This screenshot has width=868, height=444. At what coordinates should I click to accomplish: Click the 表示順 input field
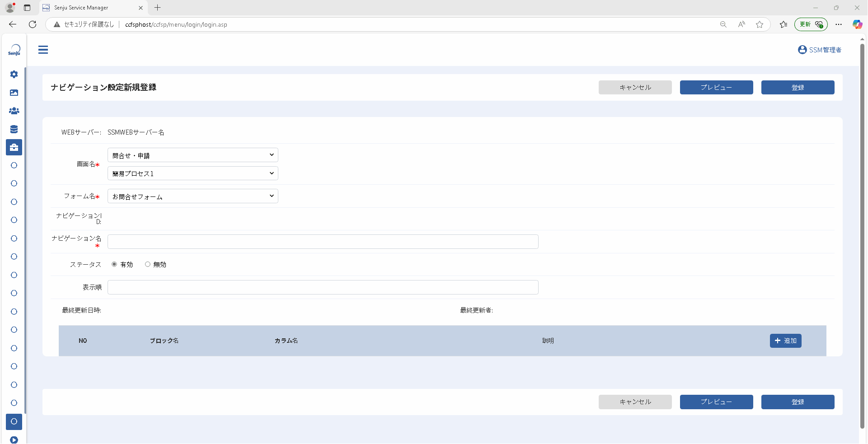[x=323, y=287]
